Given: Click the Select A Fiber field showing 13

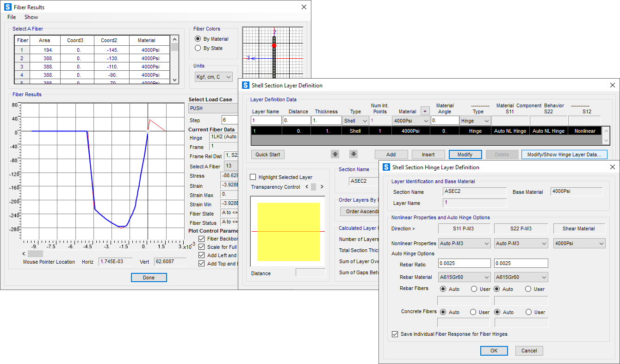Looking at the screenshot, I should [230, 166].
